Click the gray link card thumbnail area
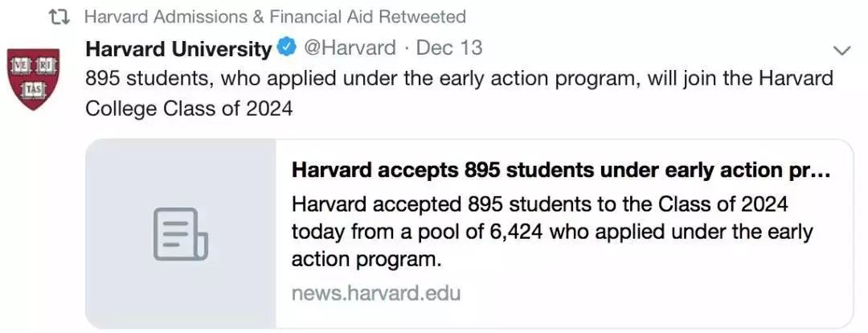The image size is (868, 333). tap(181, 234)
